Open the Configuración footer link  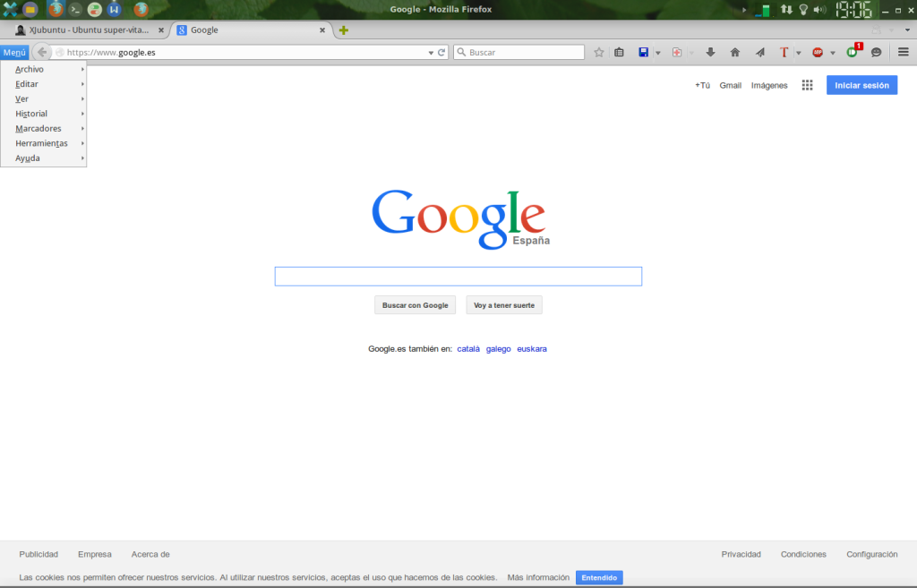coord(872,554)
